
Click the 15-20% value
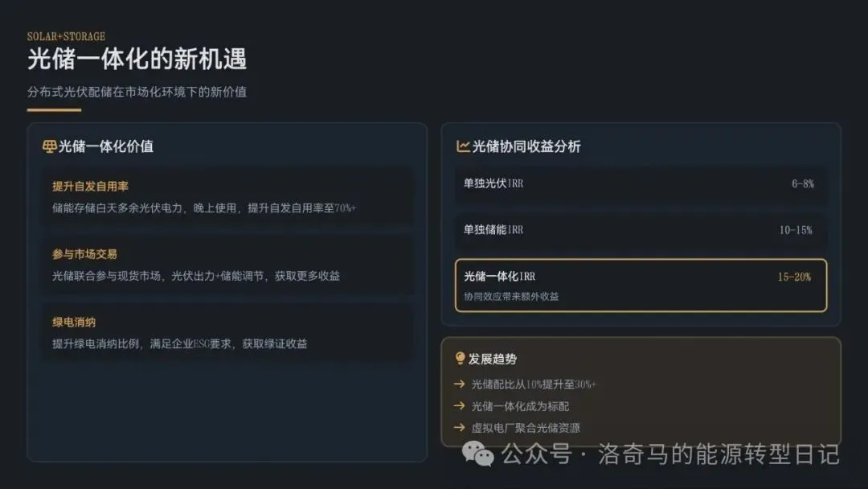(794, 277)
